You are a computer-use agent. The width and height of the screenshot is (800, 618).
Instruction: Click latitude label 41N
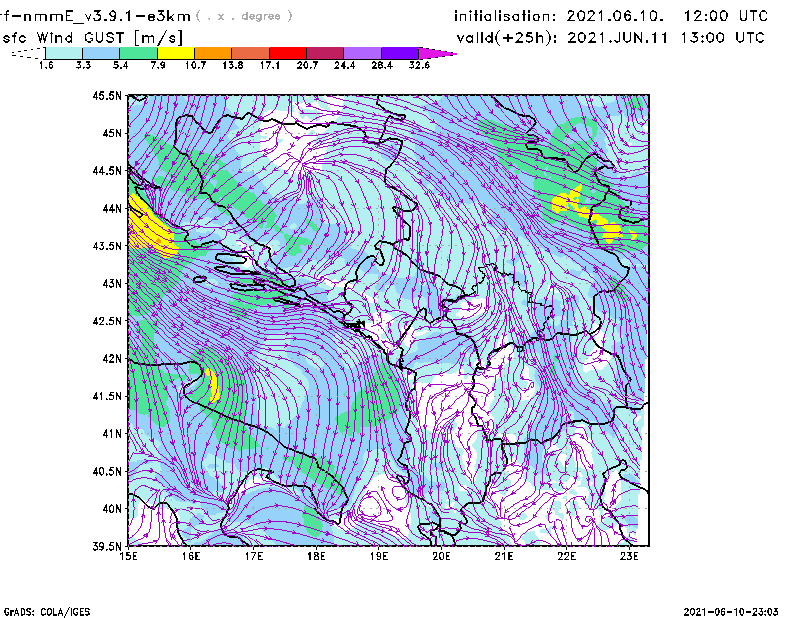coord(112,434)
